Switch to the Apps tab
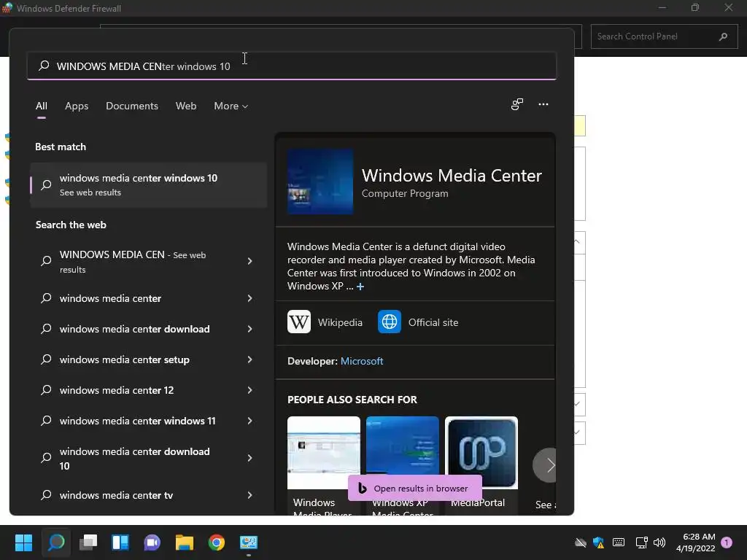This screenshot has width=747, height=560. coord(77,106)
